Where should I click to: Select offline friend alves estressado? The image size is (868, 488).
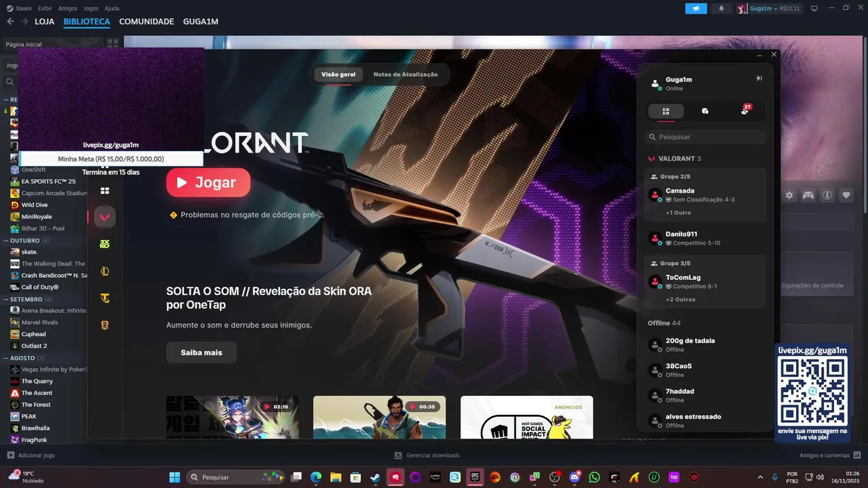point(705,421)
